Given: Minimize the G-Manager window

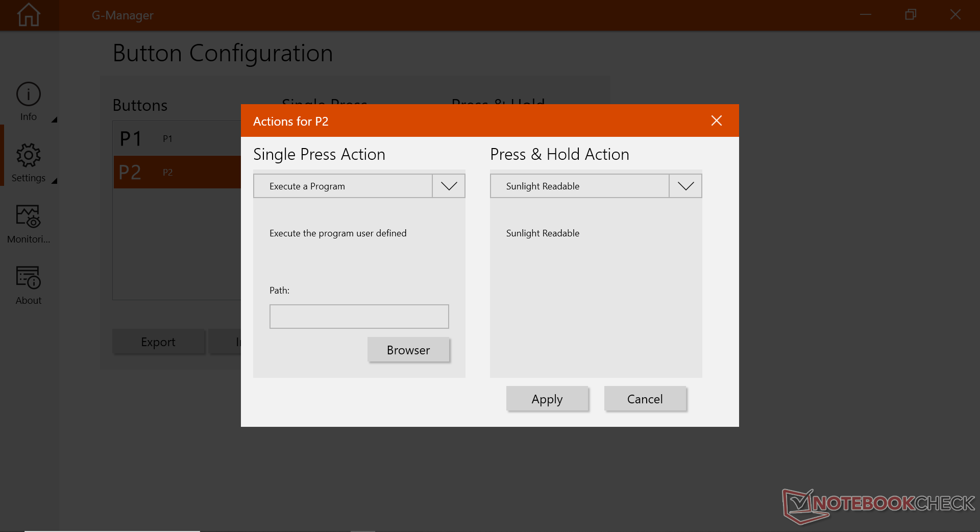Looking at the screenshot, I should (x=866, y=15).
